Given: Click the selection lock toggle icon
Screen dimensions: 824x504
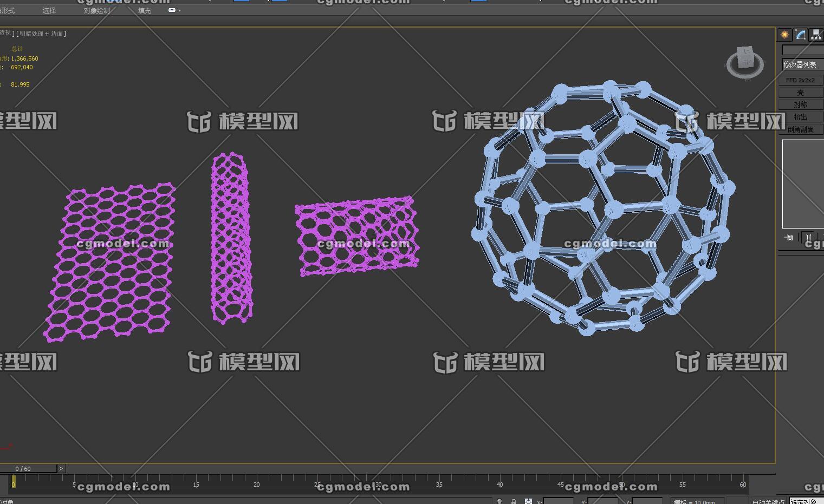Looking at the screenshot, I should pos(514,501).
